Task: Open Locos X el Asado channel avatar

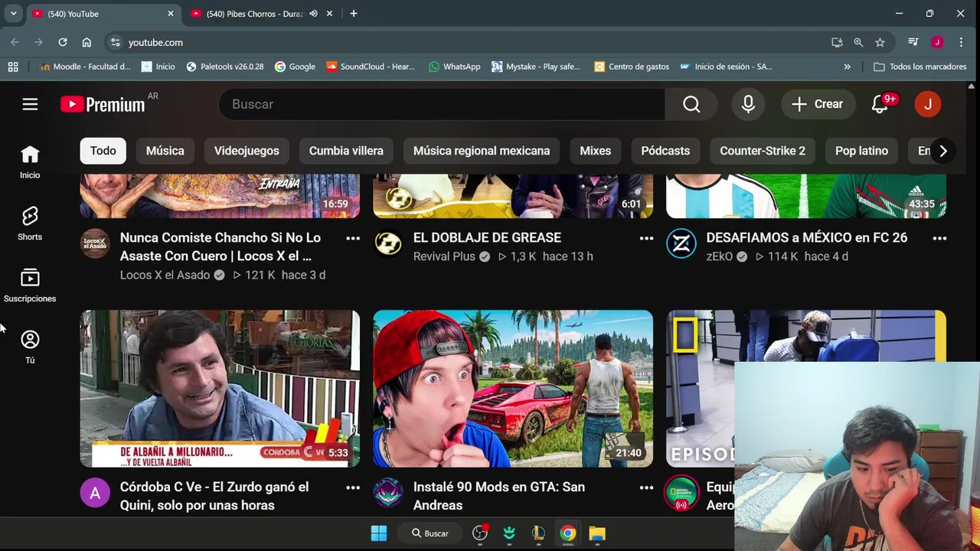Action: click(95, 243)
